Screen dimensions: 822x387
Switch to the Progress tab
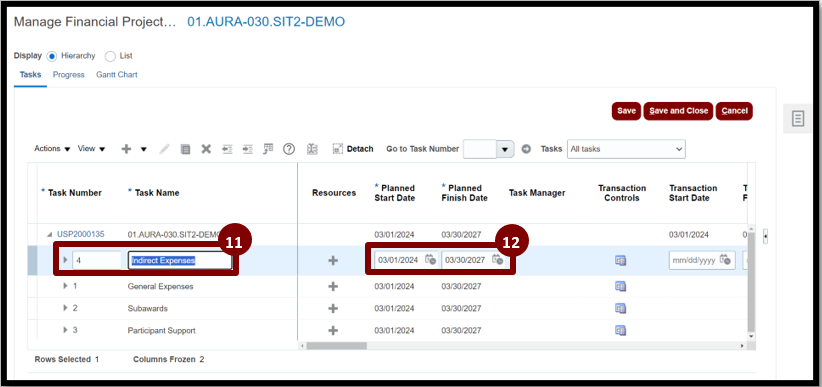(x=69, y=75)
